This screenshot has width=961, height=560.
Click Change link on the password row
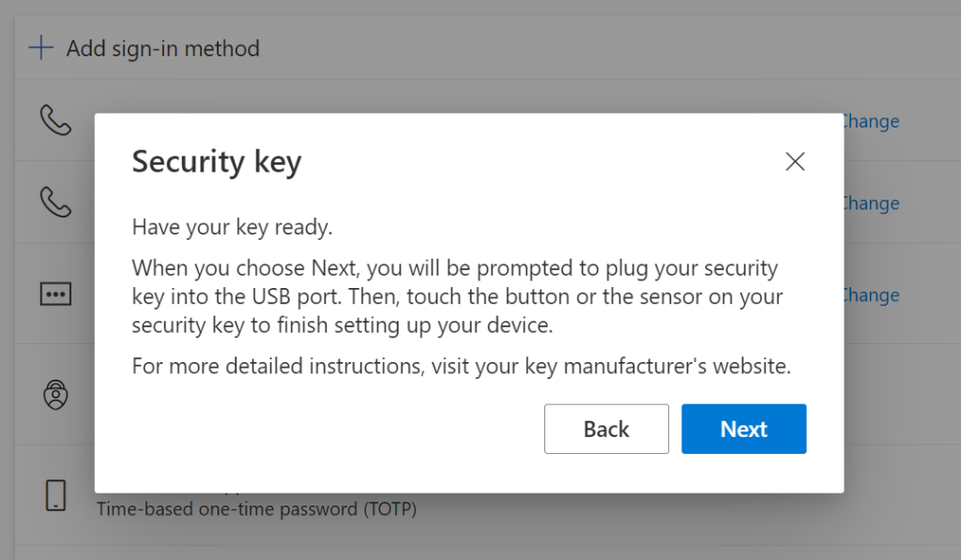(x=871, y=295)
